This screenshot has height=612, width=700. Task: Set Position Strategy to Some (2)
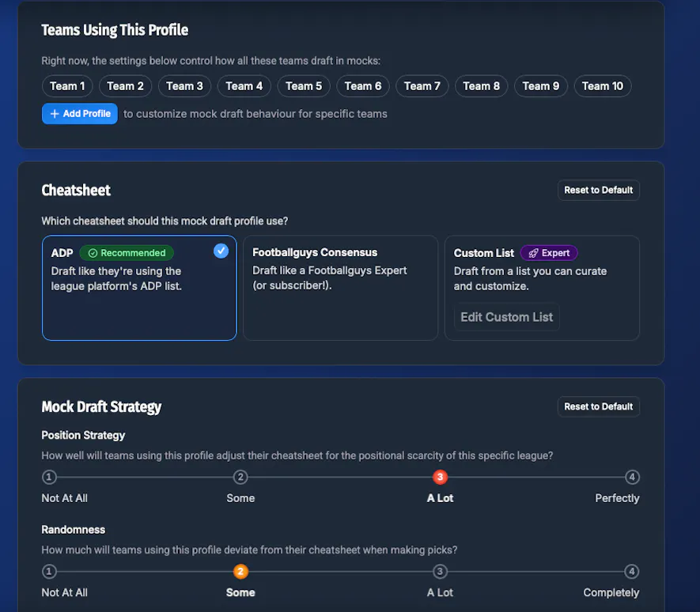point(240,478)
